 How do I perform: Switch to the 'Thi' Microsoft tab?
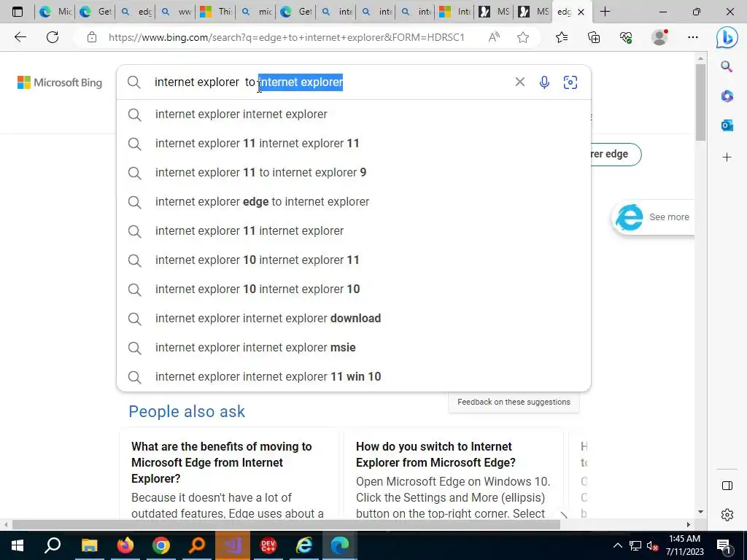pos(215,12)
